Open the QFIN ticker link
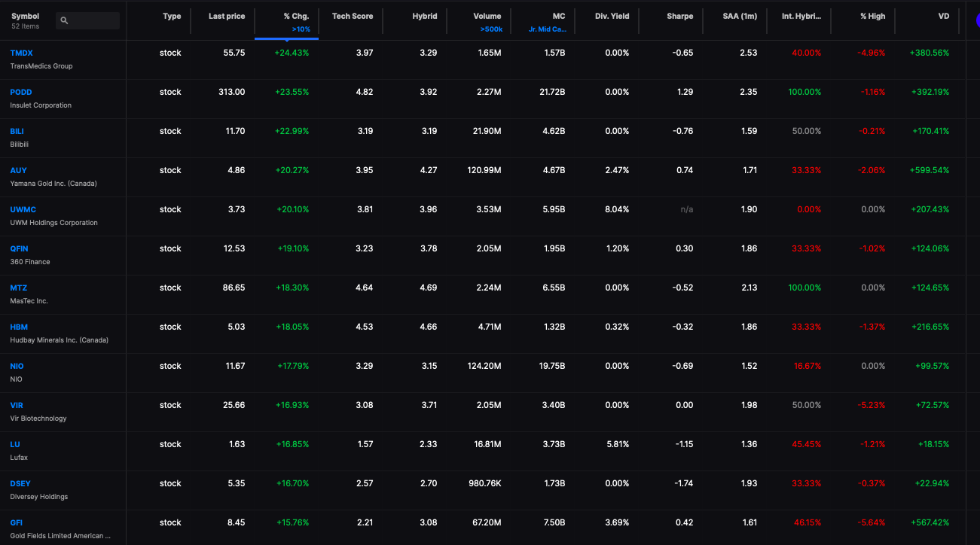Viewport: 980px width, 545px height. (x=19, y=248)
